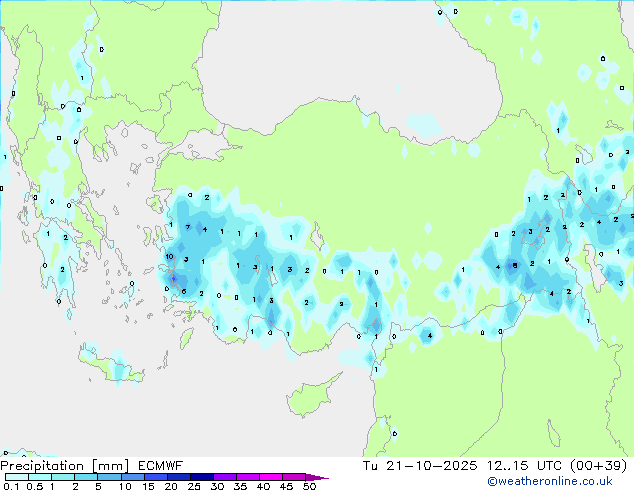
Task: Click the '30' legend scale label
Action: tap(217, 486)
